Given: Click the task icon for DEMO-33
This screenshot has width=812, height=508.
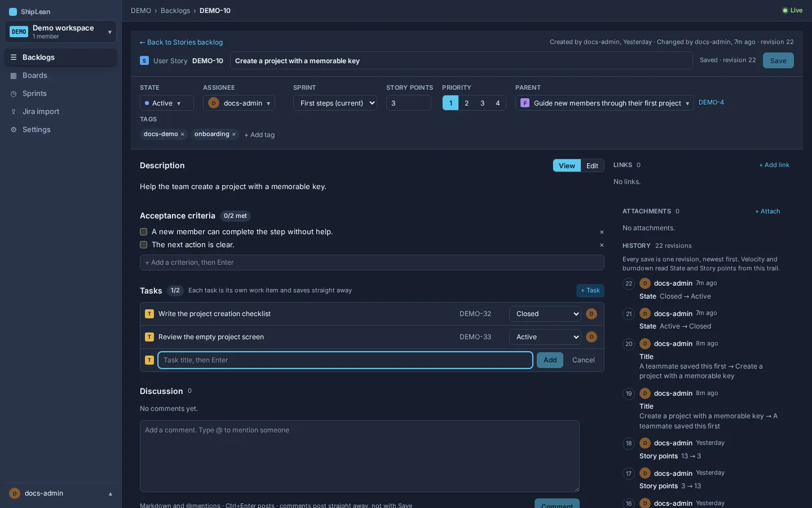Looking at the screenshot, I should point(149,337).
